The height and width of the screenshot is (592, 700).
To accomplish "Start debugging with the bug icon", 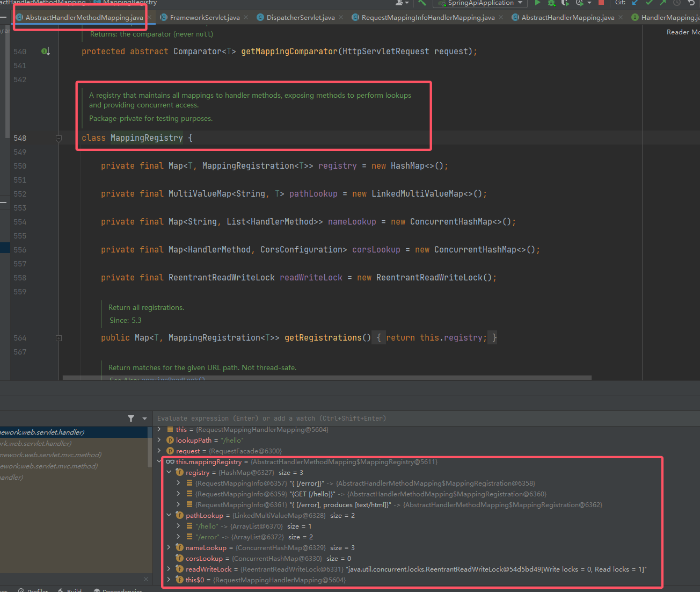I will (x=551, y=3).
